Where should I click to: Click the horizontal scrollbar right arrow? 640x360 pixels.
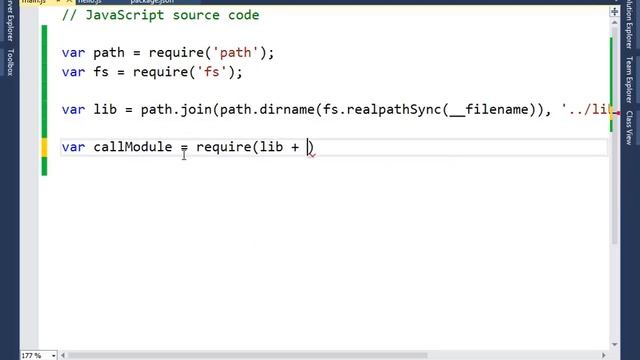point(604,356)
